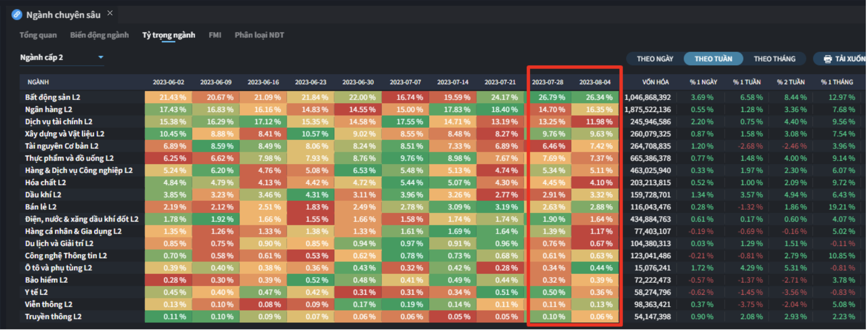868x333 pixels.
Task: Open the FMI tab
Action: tap(215, 35)
